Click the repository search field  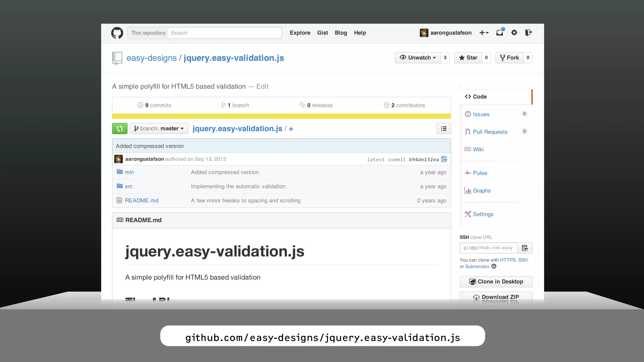coord(225,33)
